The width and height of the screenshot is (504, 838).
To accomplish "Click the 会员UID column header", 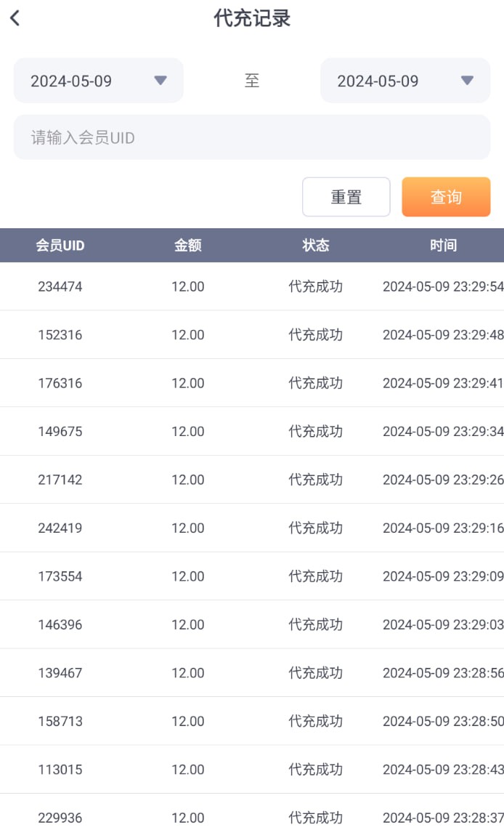I will 60,246.
